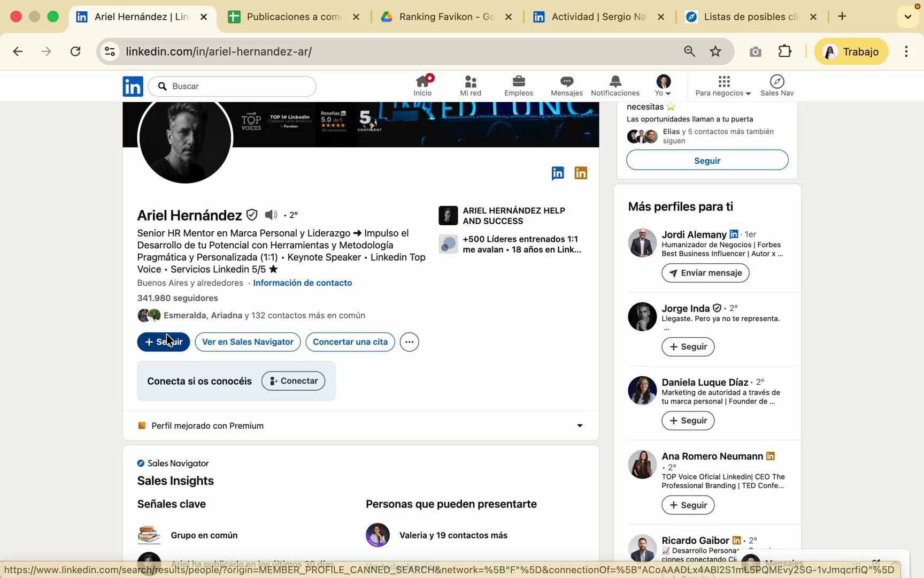Viewport: 924px width, 578px height.
Task: Toggle follow on Jorge Inda
Action: click(688, 347)
